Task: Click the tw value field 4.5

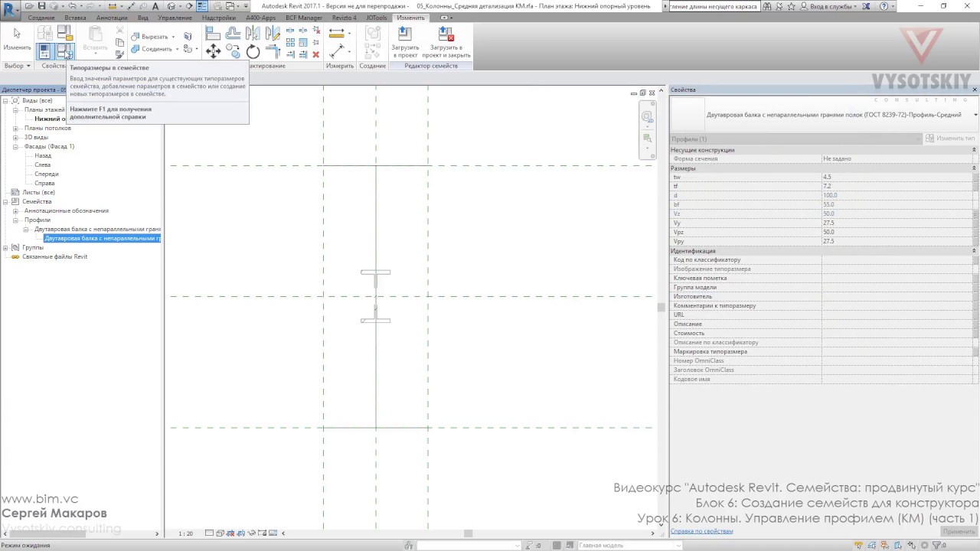Action: (897, 177)
